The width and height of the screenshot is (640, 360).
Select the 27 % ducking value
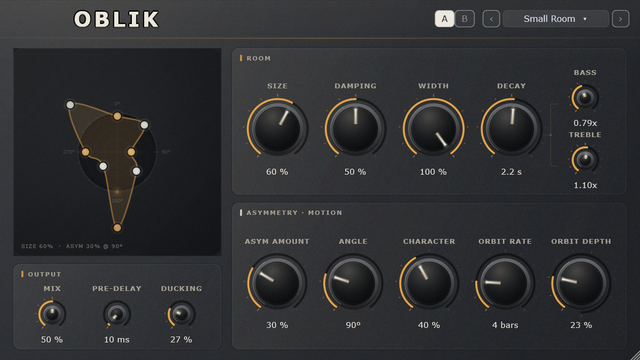[x=181, y=340]
